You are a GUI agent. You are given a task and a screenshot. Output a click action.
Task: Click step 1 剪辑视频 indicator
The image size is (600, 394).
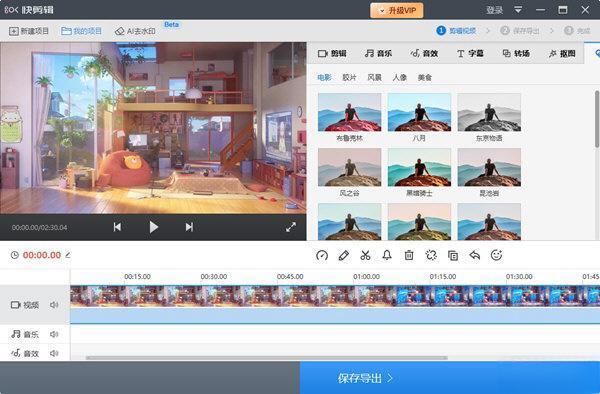tap(457, 31)
